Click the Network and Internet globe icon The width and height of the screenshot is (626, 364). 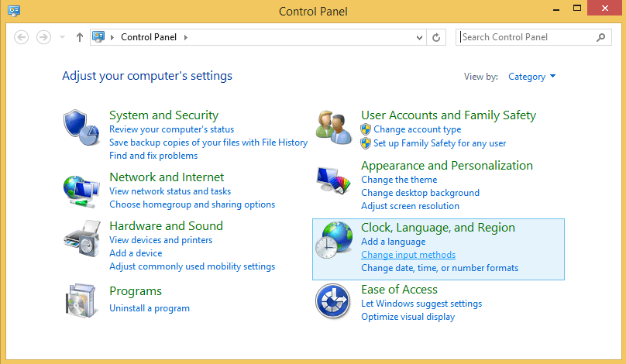(81, 191)
